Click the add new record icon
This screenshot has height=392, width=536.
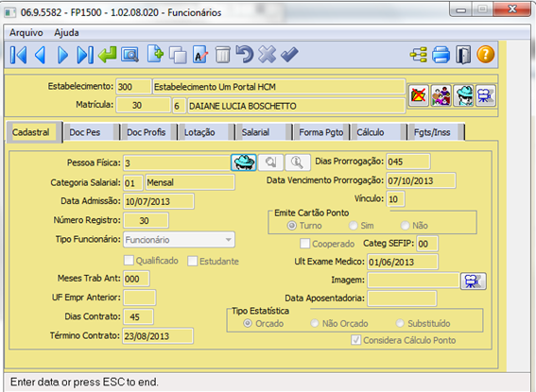pyautogui.click(x=156, y=55)
